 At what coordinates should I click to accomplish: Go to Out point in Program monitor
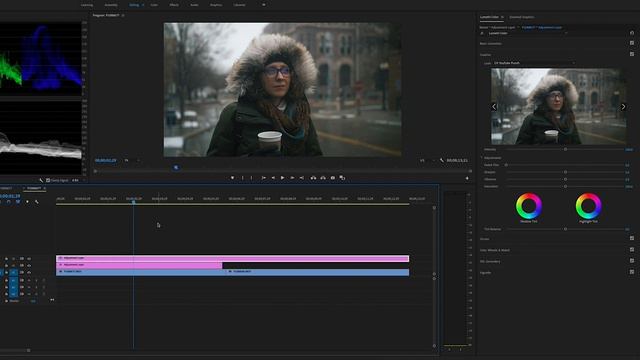(302, 178)
